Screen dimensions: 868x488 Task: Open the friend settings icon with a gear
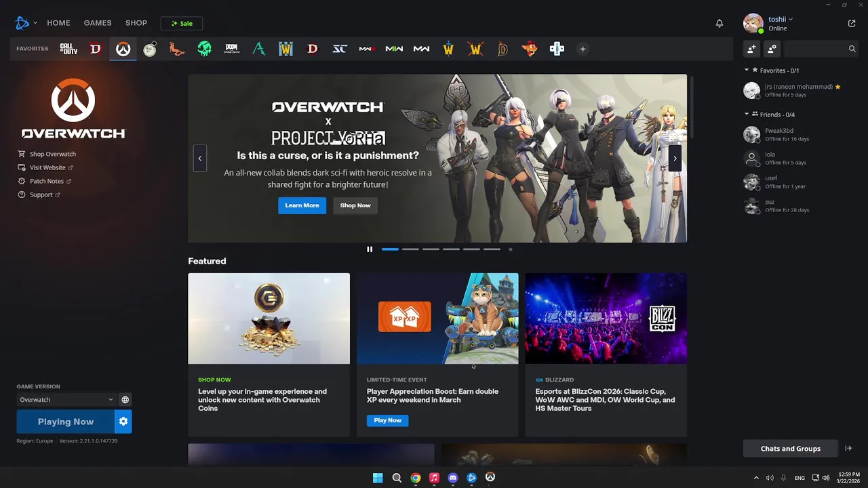click(x=772, y=49)
